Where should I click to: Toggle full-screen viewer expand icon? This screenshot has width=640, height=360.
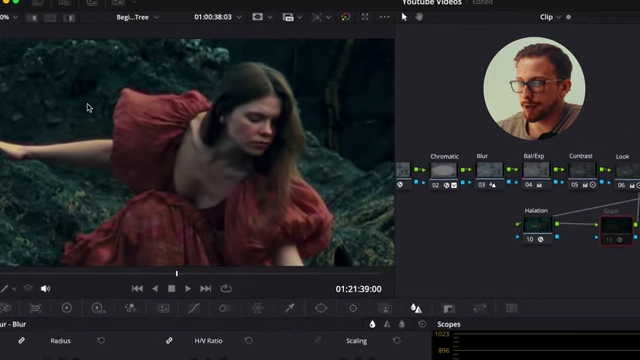coord(365,17)
